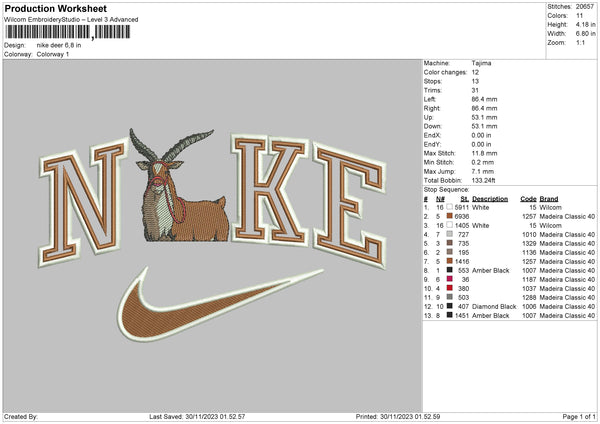Viewport: 600px width, 424px height.
Task: Click the Total Bobbin value 133.24ft
Action: click(x=484, y=180)
